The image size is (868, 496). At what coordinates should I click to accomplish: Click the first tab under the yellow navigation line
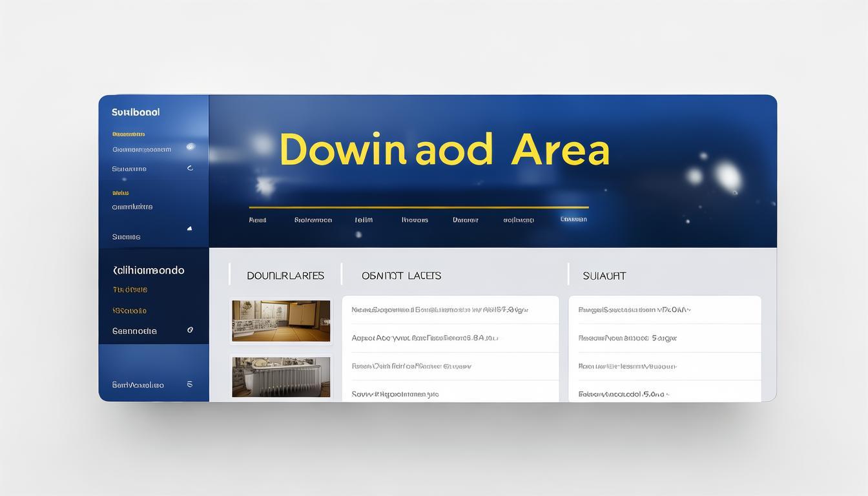[258, 220]
